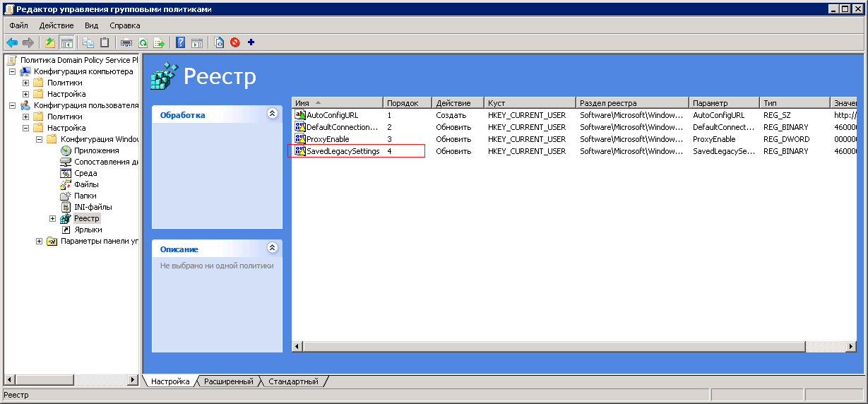The width and height of the screenshot is (868, 404).
Task: Open the Вид menu
Action: click(91, 25)
